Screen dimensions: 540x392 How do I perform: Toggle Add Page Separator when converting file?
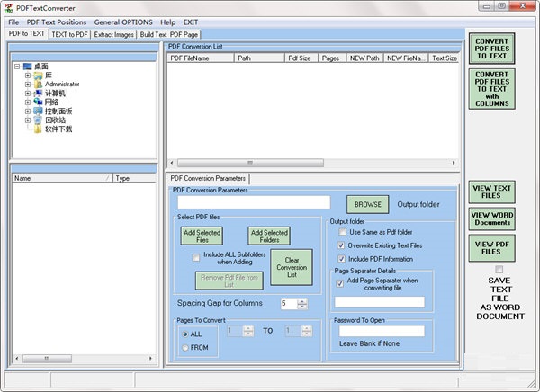pyautogui.click(x=339, y=283)
